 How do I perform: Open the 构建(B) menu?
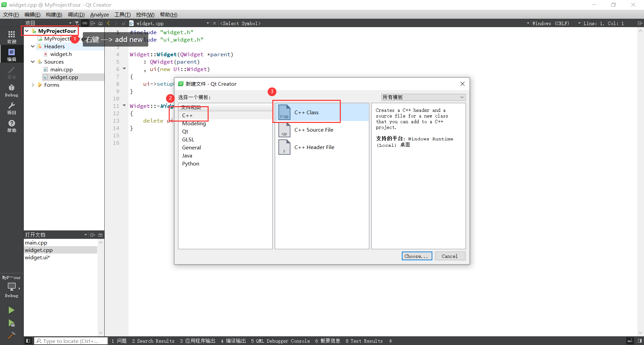pyautogui.click(x=54, y=14)
